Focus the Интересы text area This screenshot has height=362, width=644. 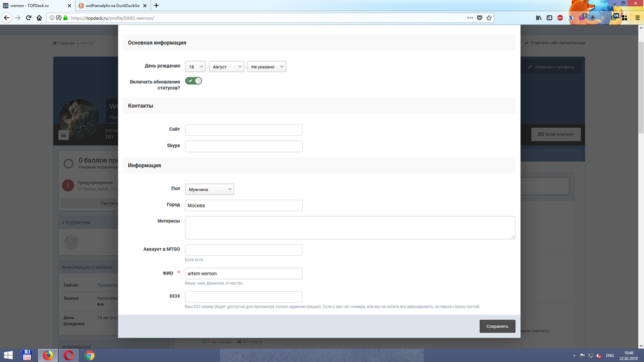point(350,227)
